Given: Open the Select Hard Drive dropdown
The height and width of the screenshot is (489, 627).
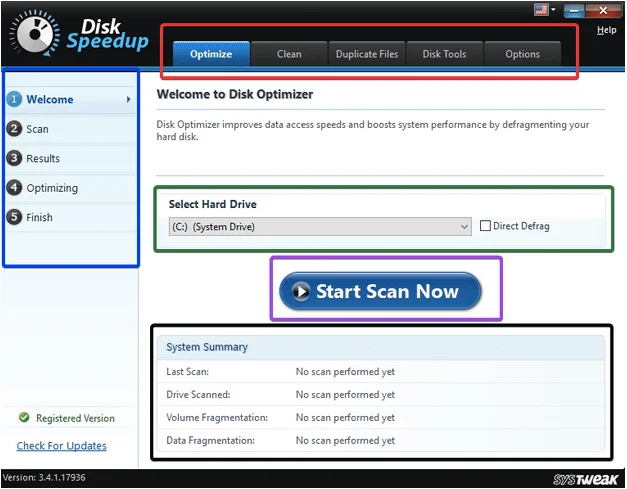Looking at the screenshot, I should 320,227.
